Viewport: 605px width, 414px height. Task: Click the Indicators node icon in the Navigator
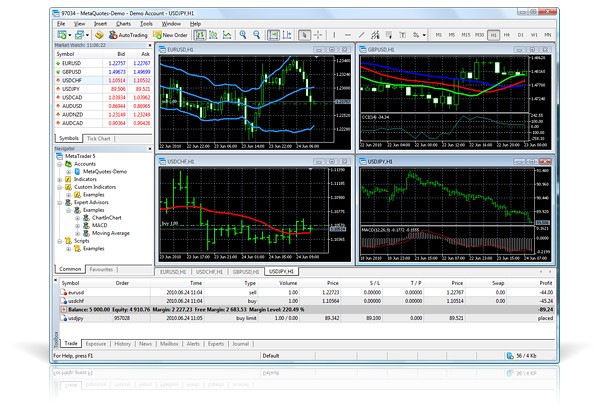point(68,179)
